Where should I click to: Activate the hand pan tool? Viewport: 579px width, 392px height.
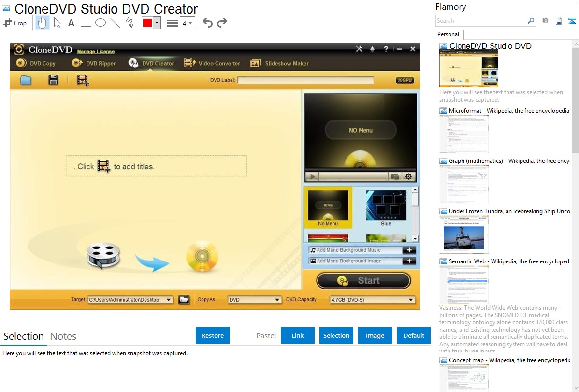(43, 23)
